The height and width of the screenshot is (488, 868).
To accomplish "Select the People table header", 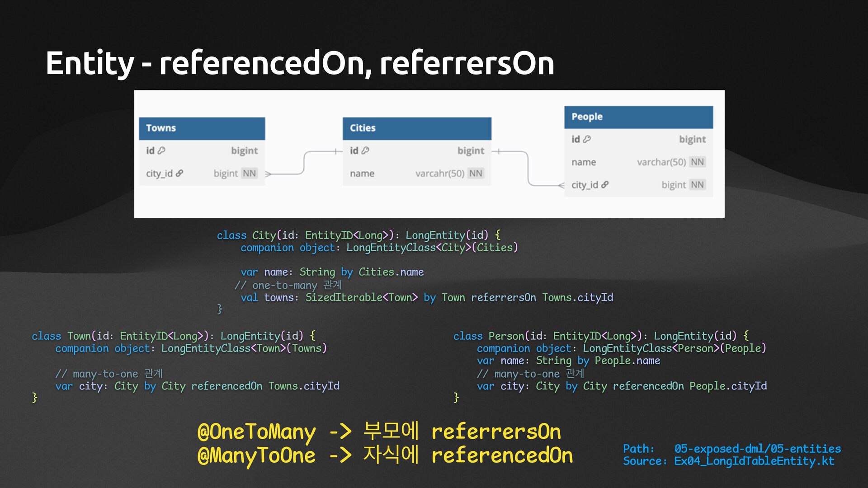I will pos(638,117).
